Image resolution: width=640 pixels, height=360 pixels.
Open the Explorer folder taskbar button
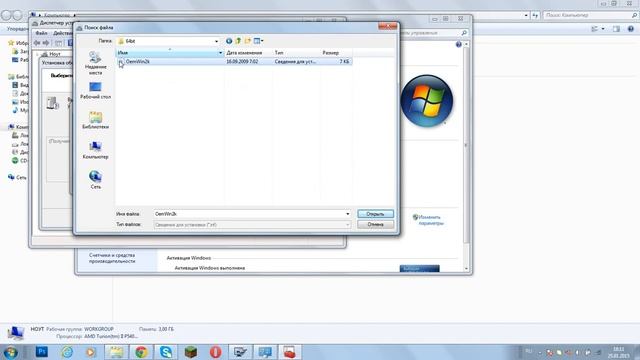coord(116,352)
